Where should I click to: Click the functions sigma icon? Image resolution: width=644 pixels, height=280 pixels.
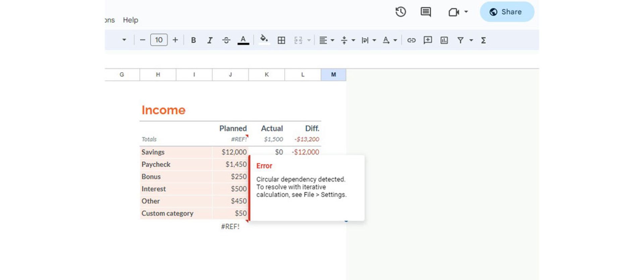483,40
